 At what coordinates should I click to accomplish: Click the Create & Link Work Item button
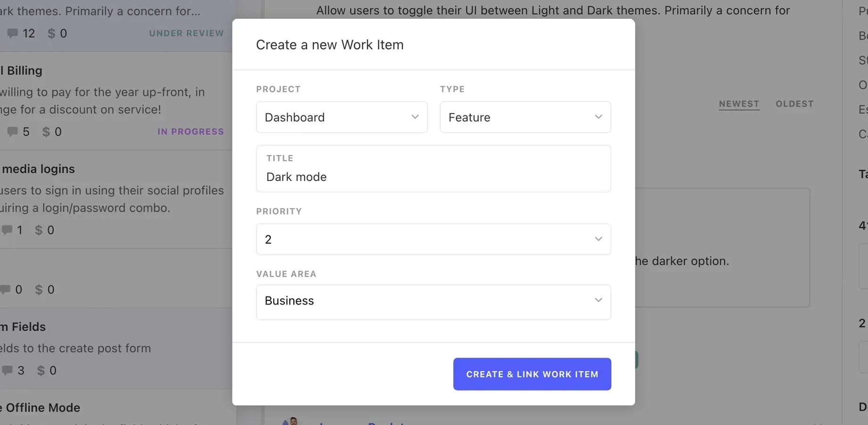coord(532,374)
